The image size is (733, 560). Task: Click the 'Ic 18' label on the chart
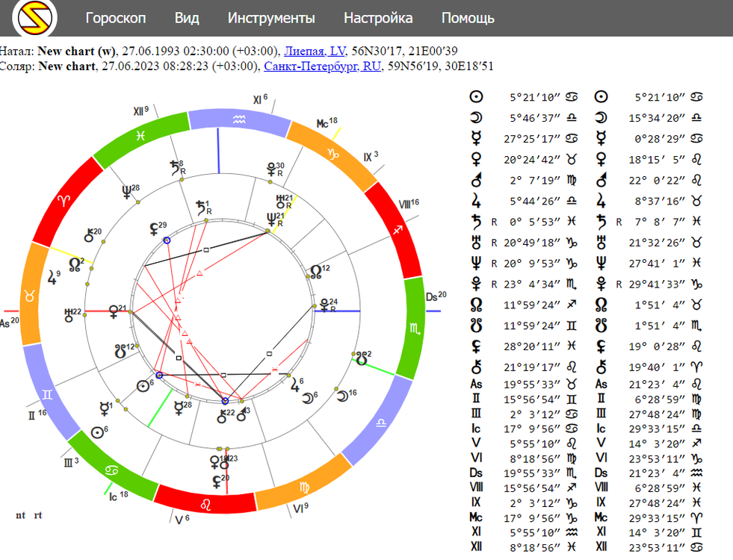click(118, 496)
